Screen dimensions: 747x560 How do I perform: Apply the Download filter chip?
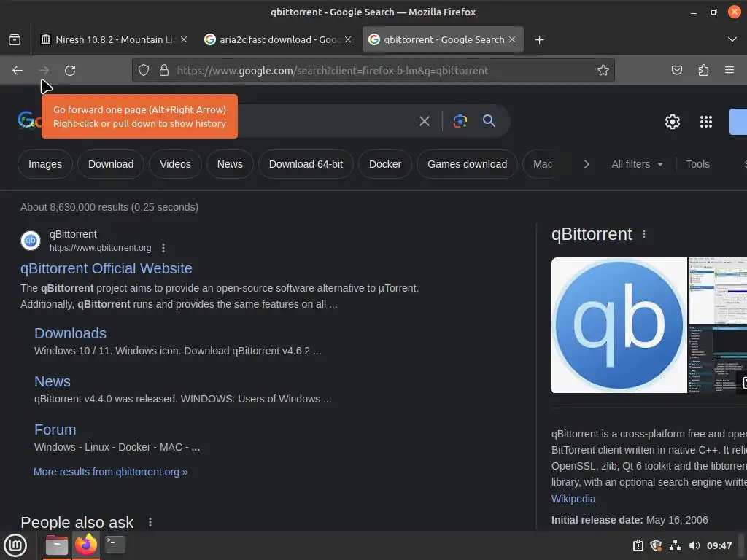click(111, 164)
